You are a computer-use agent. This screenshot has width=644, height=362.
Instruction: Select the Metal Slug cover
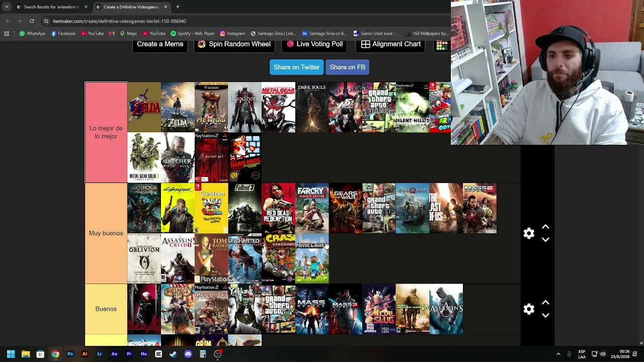[379, 309]
